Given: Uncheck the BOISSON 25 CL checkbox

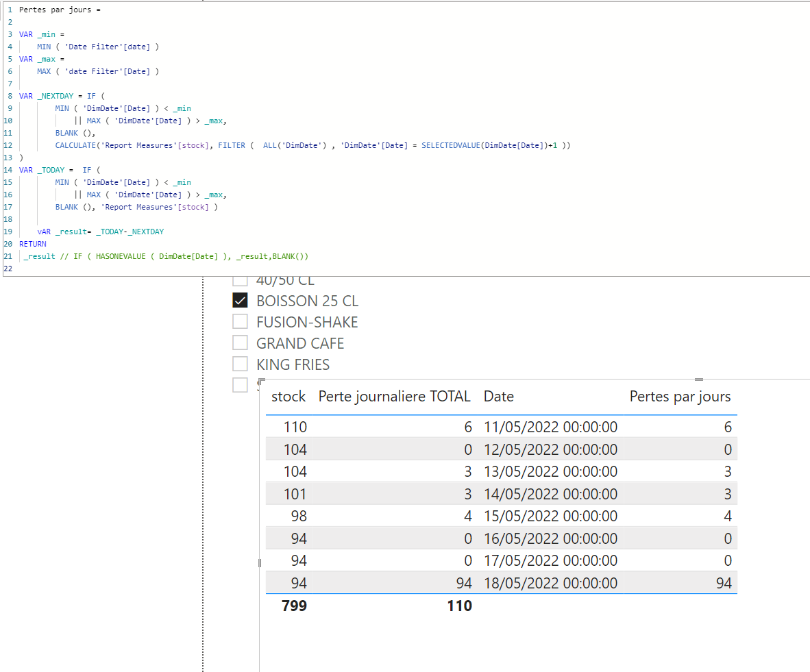Looking at the screenshot, I should click(240, 300).
